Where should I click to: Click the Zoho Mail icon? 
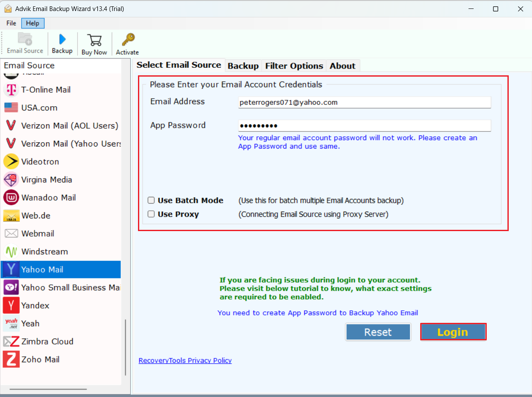tap(11, 359)
